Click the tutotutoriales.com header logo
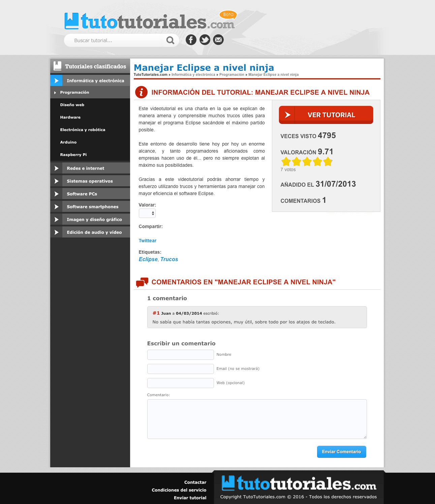 point(150,21)
